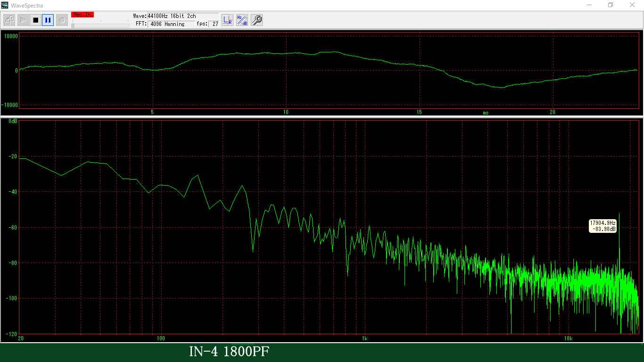Click the FFT 4096 Hanning field

point(171,24)
